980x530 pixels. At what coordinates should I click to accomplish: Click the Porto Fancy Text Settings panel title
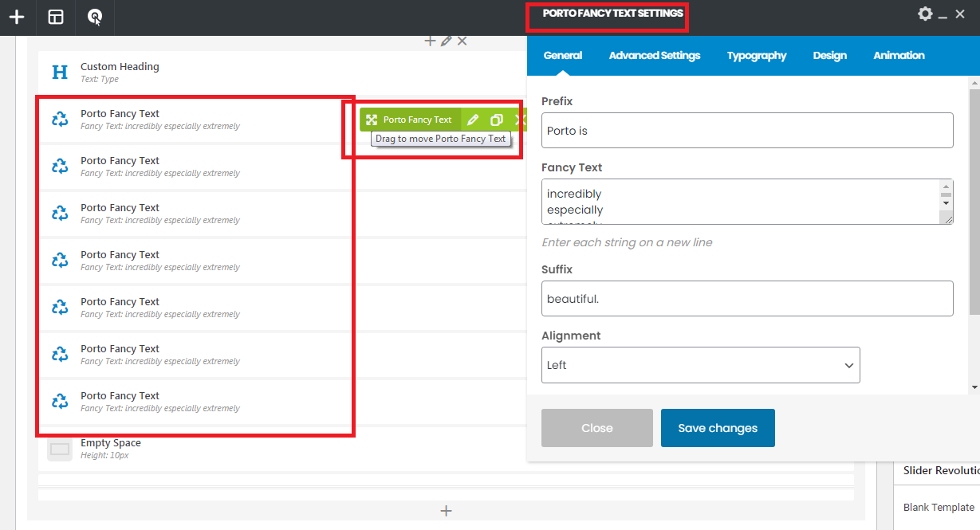tap(612, 14)
